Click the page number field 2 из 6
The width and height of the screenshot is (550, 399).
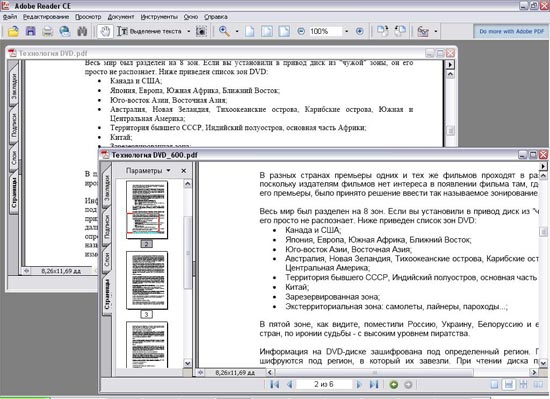[324, 385]
